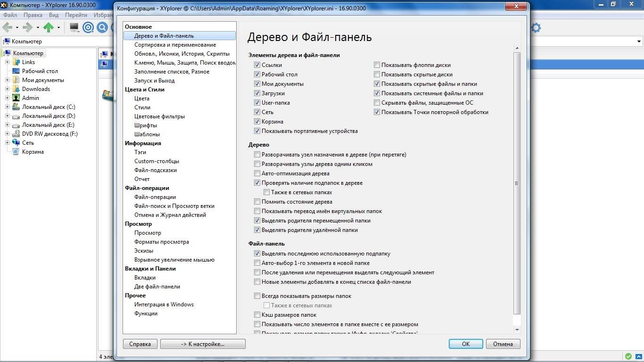The width and height of the screenshot is (644, 362).
Task: Click the XYplorer title bar logo icon
Action: click(x=5, y=4)
